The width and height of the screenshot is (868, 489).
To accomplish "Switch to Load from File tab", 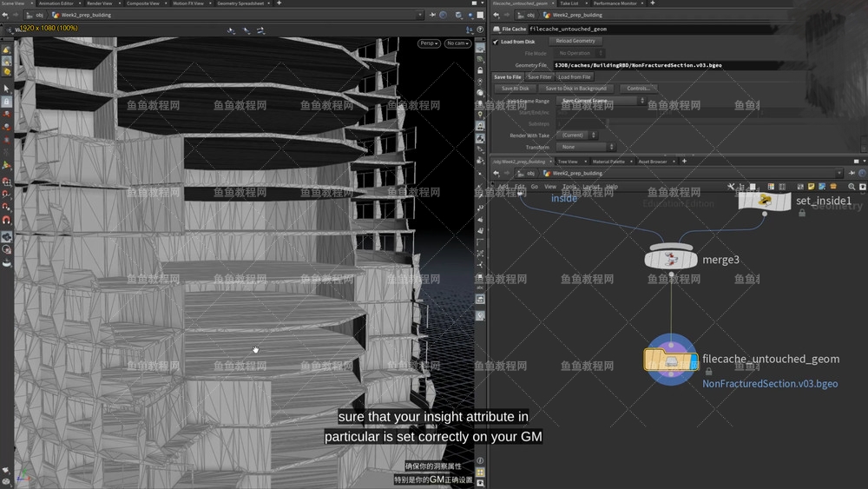I will tap(574, 77).
